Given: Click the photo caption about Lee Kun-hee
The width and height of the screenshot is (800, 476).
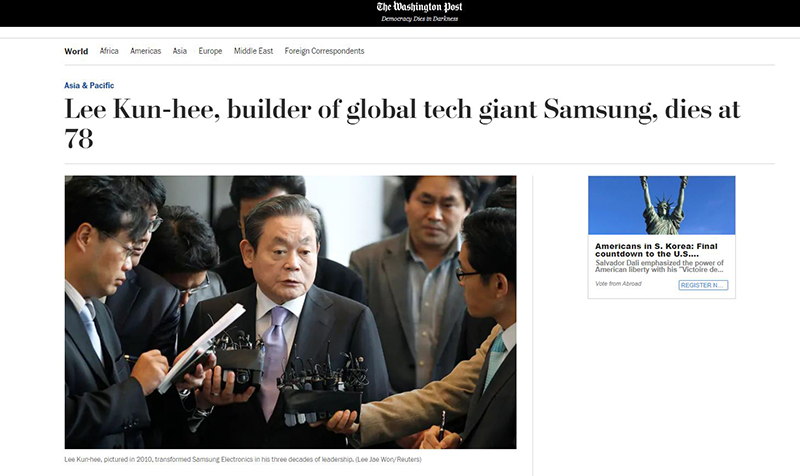Looking at the screenshot, I should tap(243, 459).
